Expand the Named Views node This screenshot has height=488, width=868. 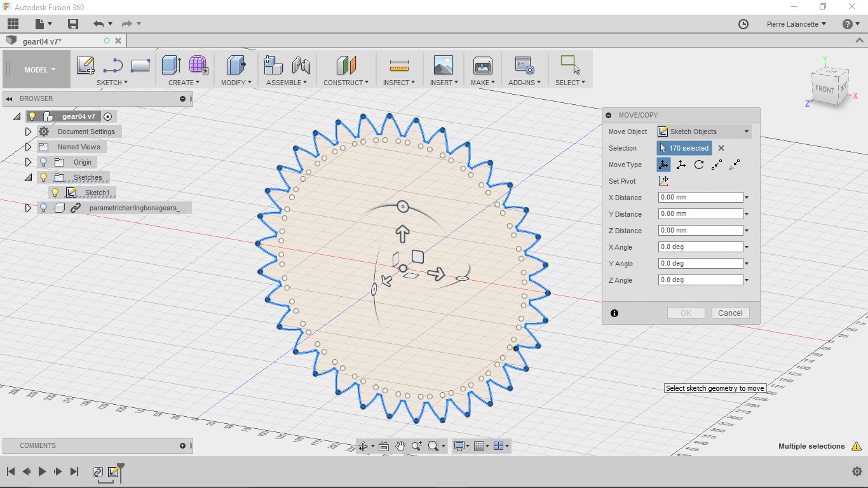pos(28,147)
